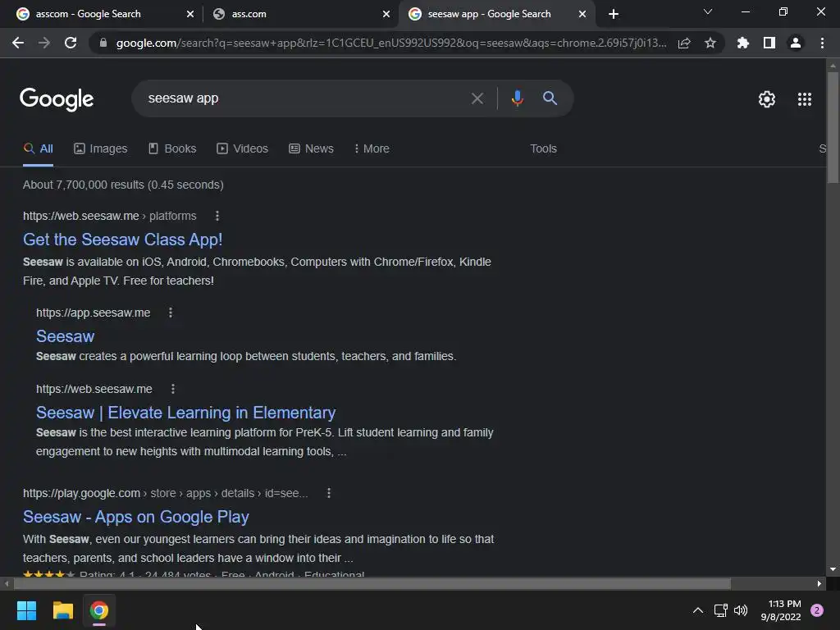Submit search with the magnifier icon
Viewport: 840px width, 630px height.
point(550,98)
